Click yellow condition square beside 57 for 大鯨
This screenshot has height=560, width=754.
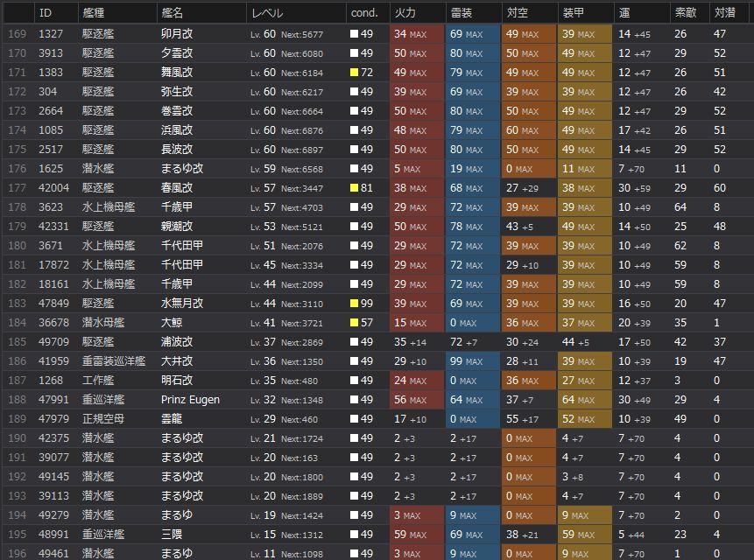coord(355,323)
